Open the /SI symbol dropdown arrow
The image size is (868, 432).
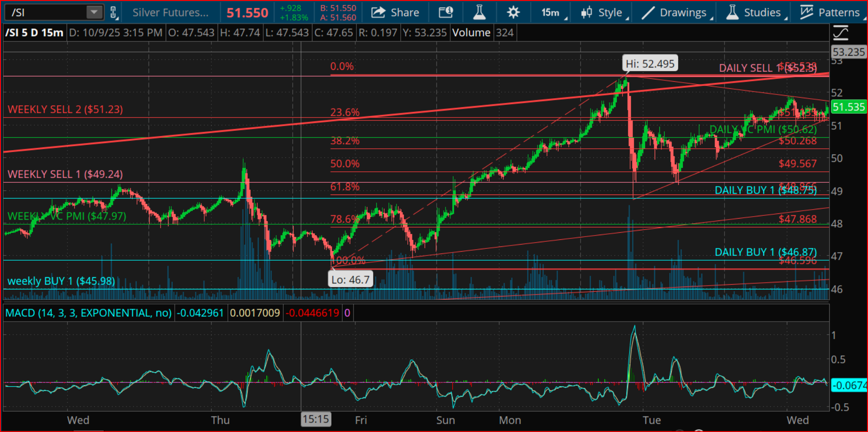coord(94,12)
